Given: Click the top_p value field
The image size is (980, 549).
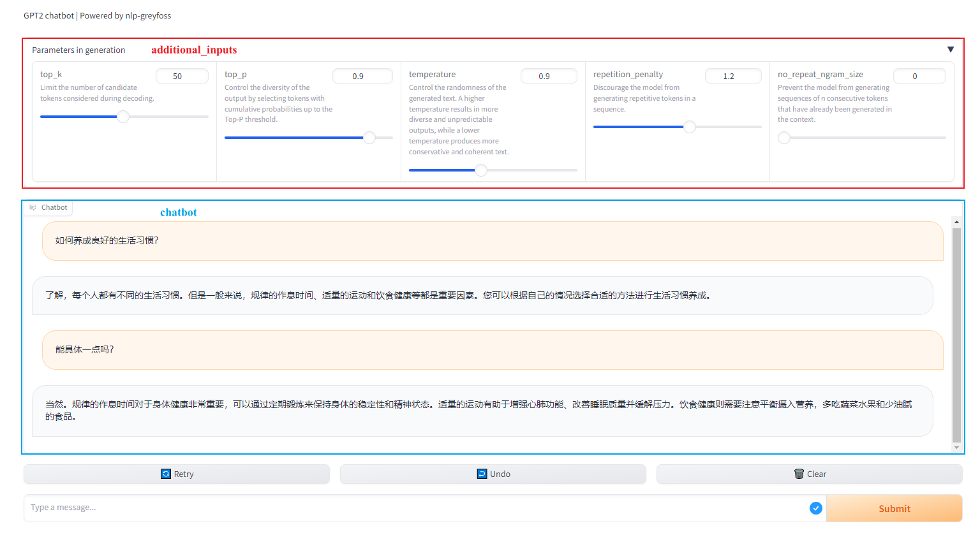Looking at the screenshot, I should [362, 76].
